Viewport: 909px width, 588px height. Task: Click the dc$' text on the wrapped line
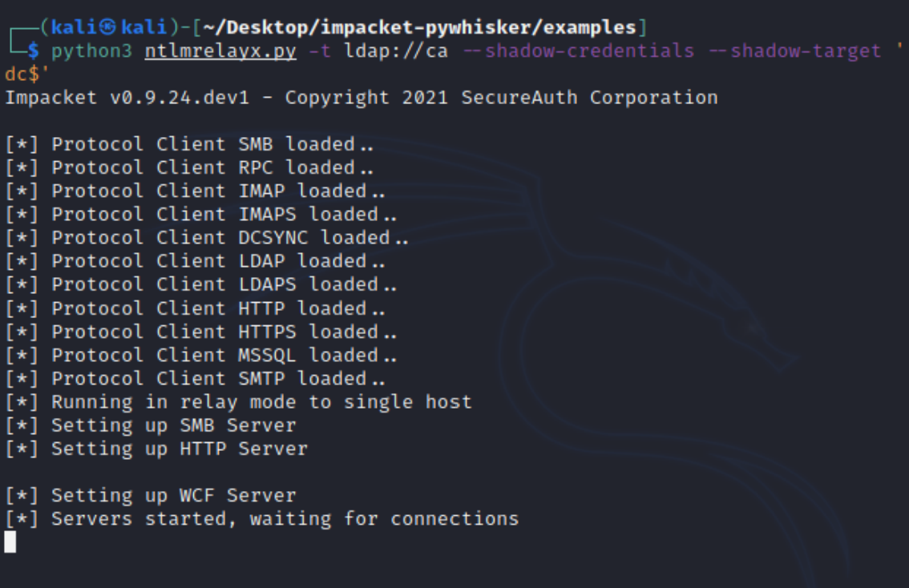(22, 75)
